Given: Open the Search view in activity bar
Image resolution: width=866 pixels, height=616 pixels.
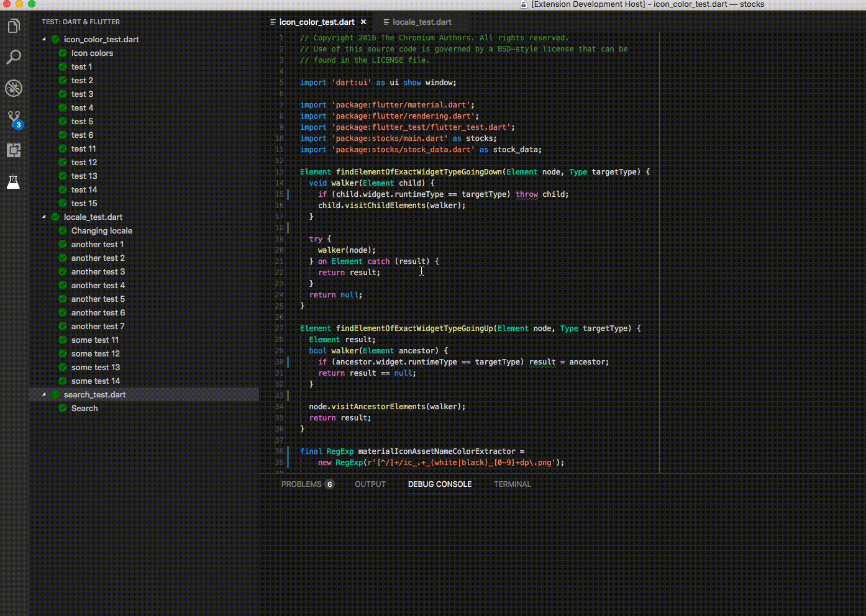Looking at the screenshot, I should click(14, 57).
